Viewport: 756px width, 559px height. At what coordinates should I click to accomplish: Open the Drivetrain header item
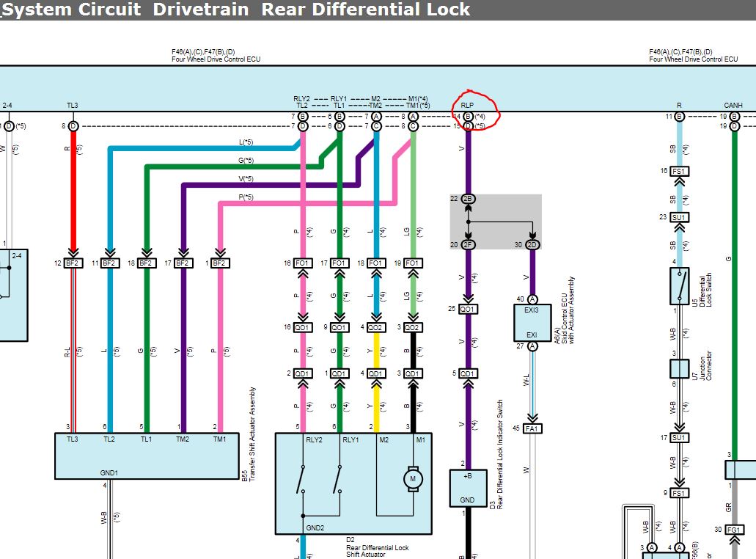pyautogui.click(x=201, y=10)
